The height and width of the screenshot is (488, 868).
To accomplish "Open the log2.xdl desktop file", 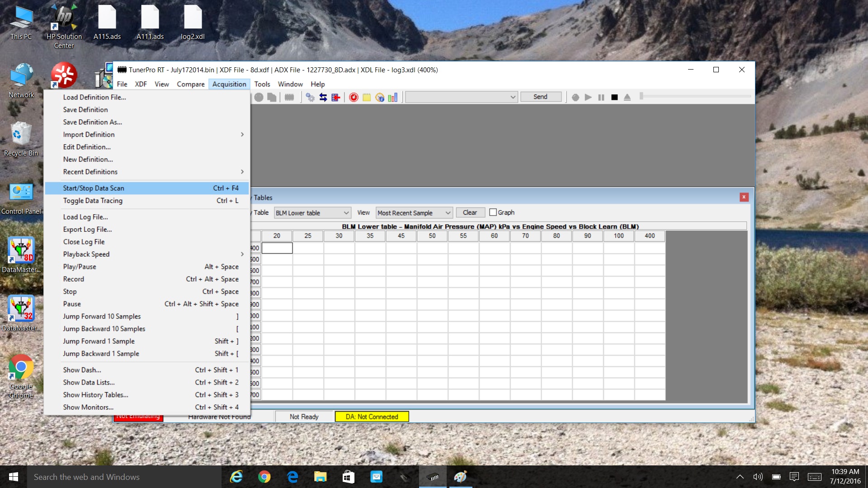I will 193,23.
